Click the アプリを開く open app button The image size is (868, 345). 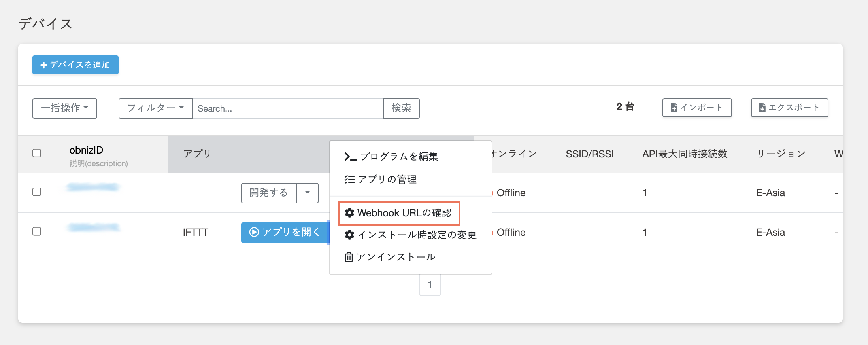(285, 232)
